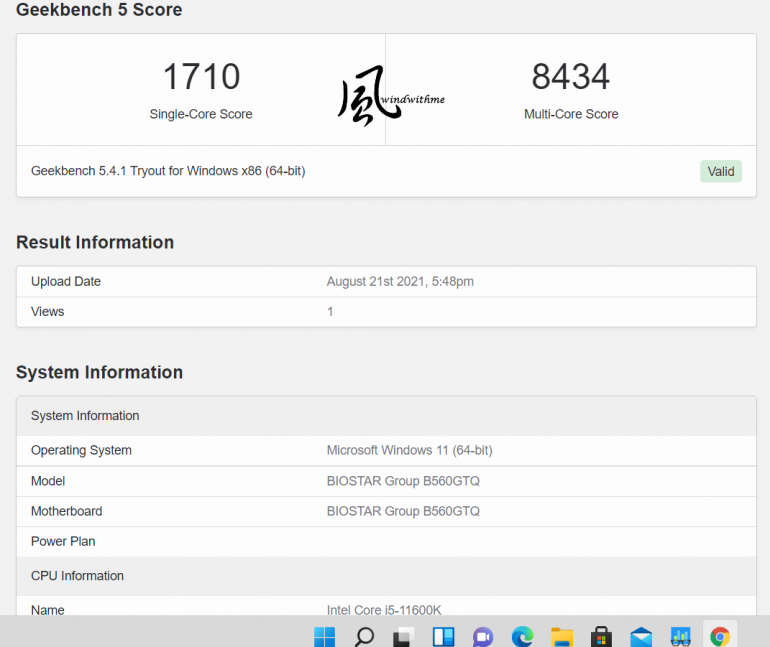This screenshot has width=770, height=647.
Task: Open the Mail app icon
Action: point(641,637)
